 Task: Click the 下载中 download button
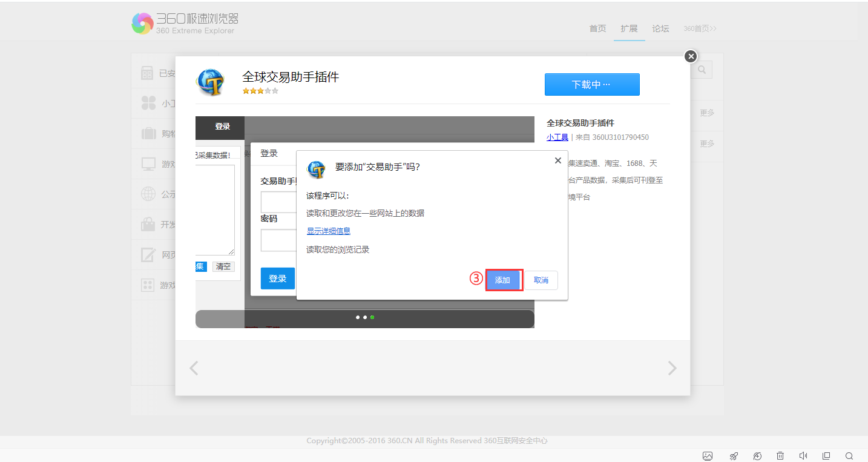(592, 85)
